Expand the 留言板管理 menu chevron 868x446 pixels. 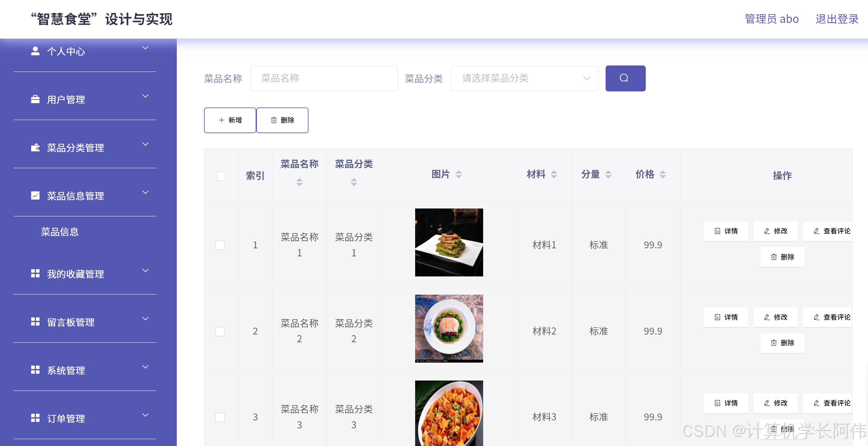click(x=145, y=318)
